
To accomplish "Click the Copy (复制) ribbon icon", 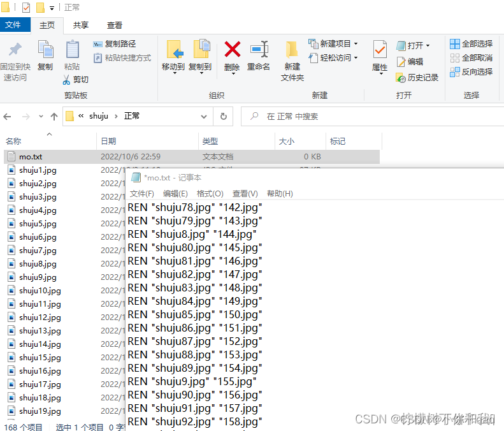I will [x=46, y=49].
